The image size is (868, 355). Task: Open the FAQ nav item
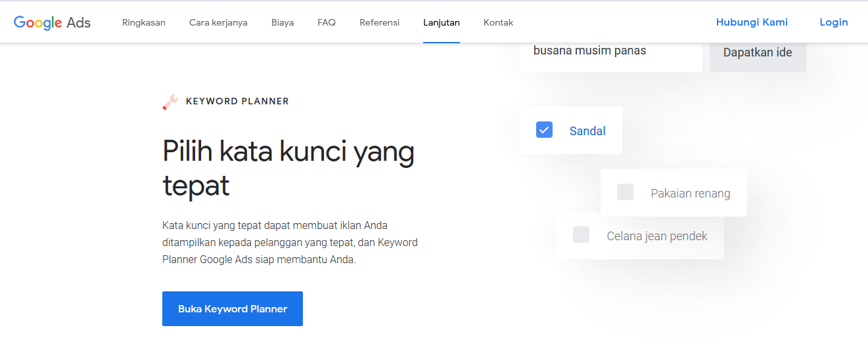[x=327, y=22]
